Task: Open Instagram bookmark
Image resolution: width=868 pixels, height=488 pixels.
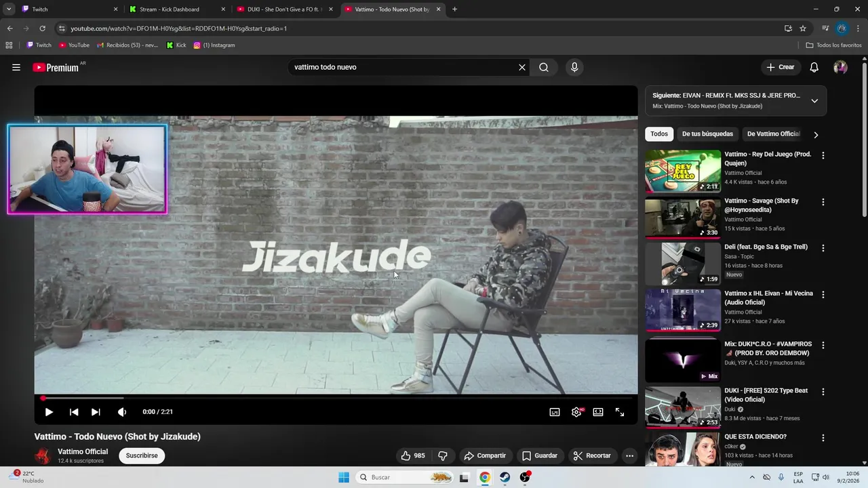Action: tap(214, 45)
